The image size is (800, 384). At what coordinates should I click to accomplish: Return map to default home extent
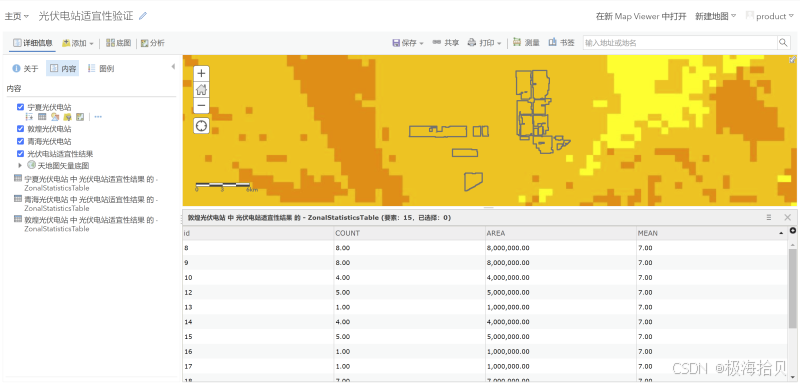point(202,90)
